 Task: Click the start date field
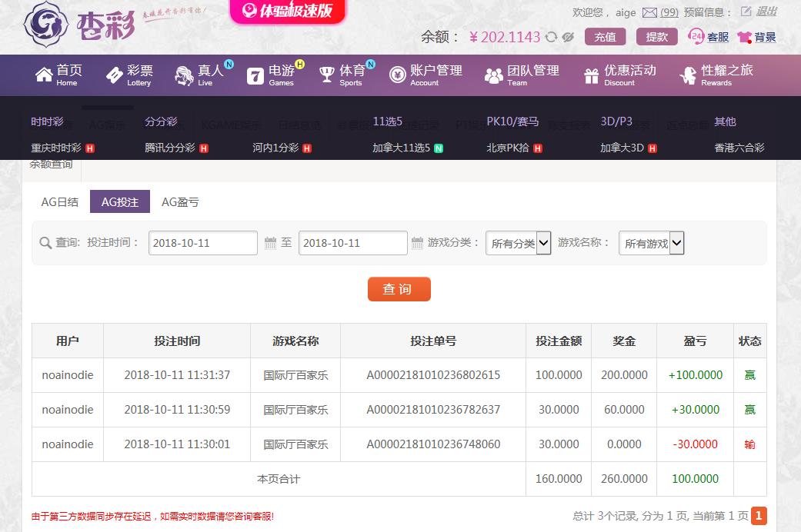(x=203, y=243)
